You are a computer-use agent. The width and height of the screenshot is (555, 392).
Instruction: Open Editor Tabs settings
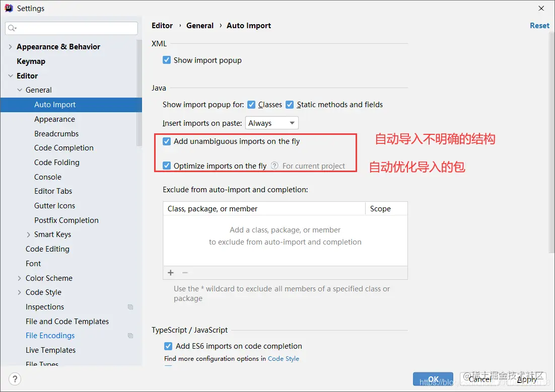(53, 191)
